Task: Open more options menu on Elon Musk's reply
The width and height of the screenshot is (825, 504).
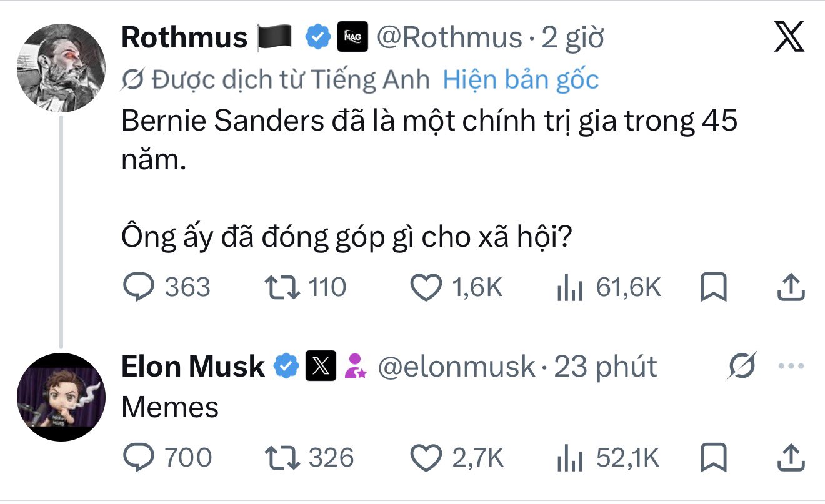Action: point(791,367)
